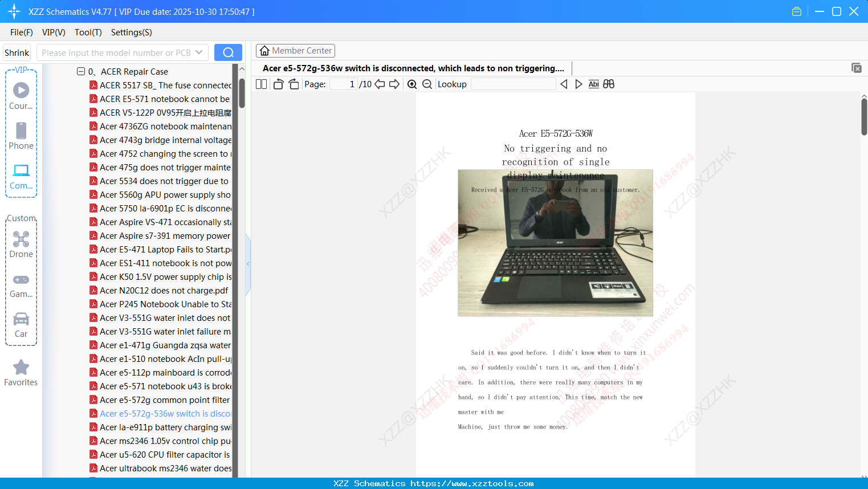Open the Phone category in sidebar
The width and height of the screenshot is (868, 489).
point(21,136)
